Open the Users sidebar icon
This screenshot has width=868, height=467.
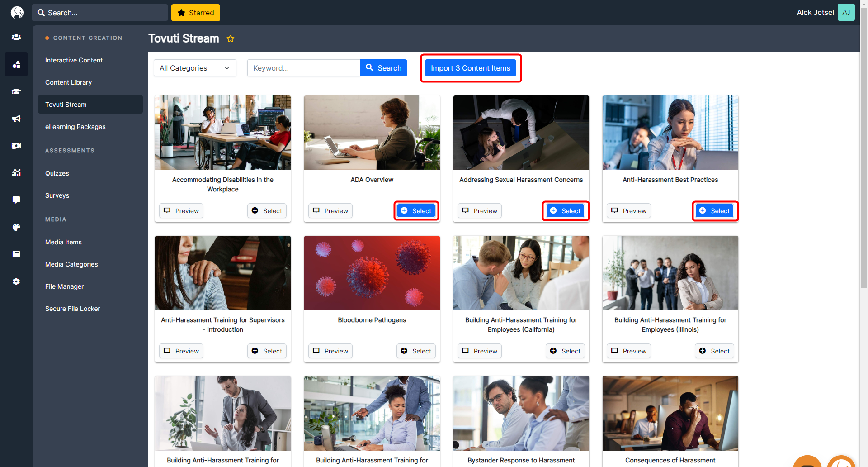tap(16, 37)
